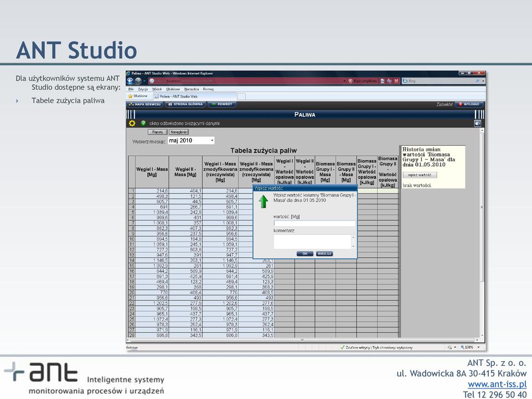
Task: Open the address bar history dropdown arrow
Action: click(345, 81)
